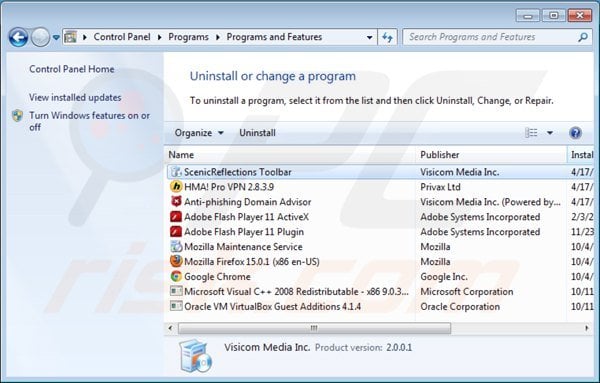This screenshot has height=383, width=600.
Task: Select Adobe Flash Player 11 ActiveX
Action: coord(380,217)
